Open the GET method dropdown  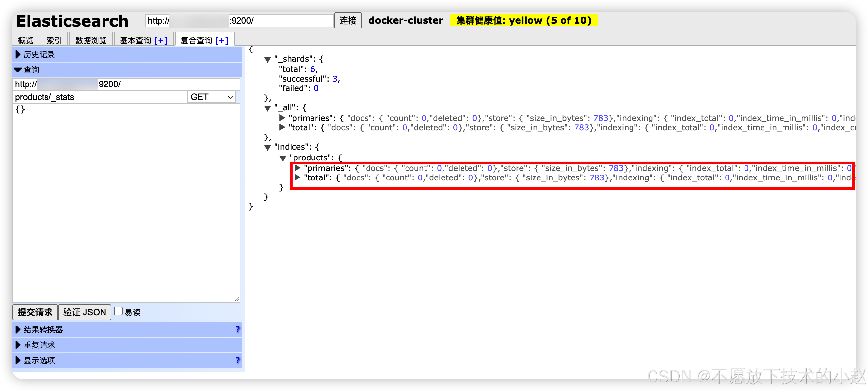pos(211,97)
